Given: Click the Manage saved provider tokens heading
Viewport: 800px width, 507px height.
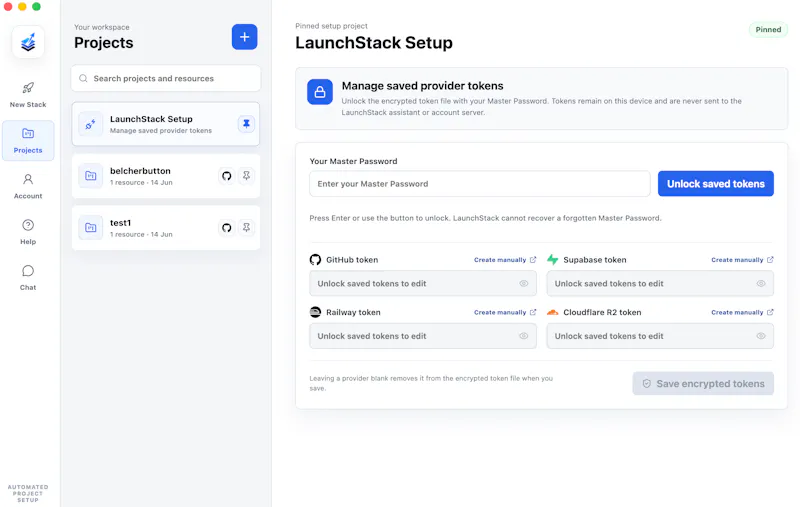Looking at the screenshot, I should pyautogui.click(x=422, y=86).
